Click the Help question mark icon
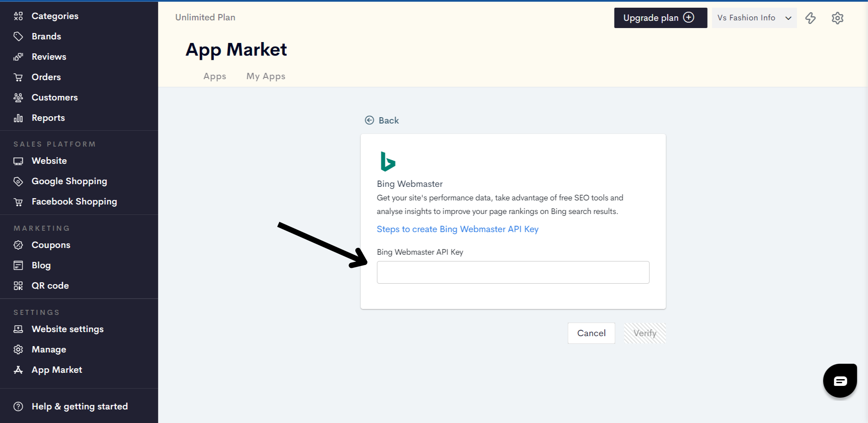Viewport: 868px width, 423px height. (x=18, y=407)
